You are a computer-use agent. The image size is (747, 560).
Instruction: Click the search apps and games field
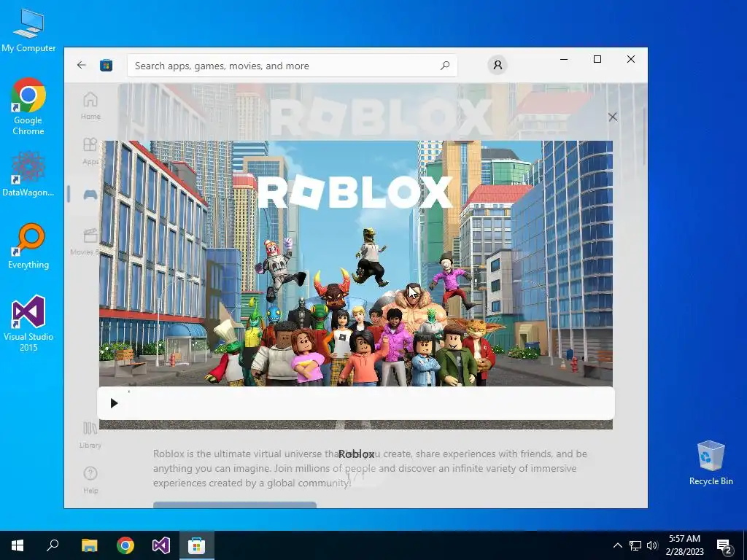(292, 66)
